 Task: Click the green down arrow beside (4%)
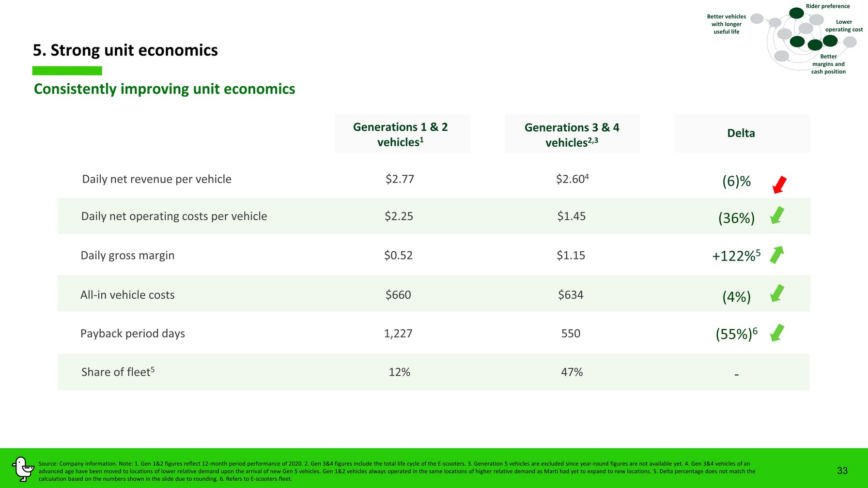[777, 293]
